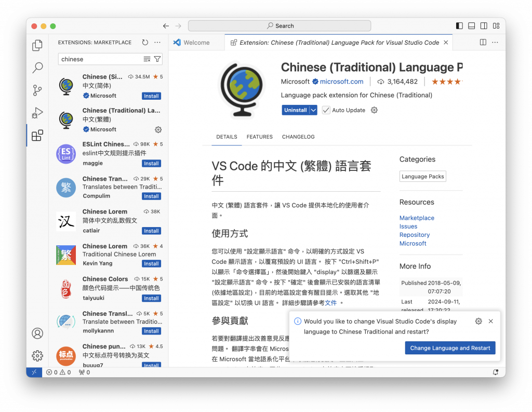This screenshot has width=532, height=412.
Task: Install Chinese Translate by mollykannn
Action: coord(151,331)
